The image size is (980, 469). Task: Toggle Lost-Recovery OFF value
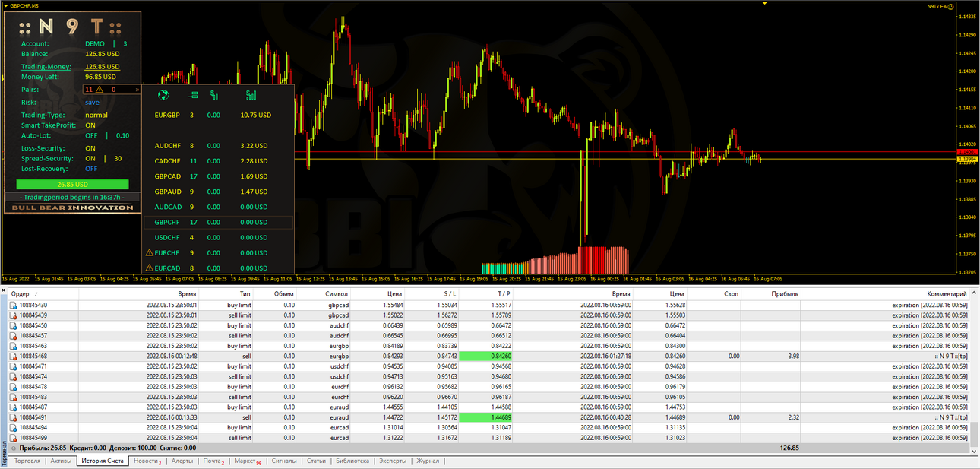tap(91, 169)
